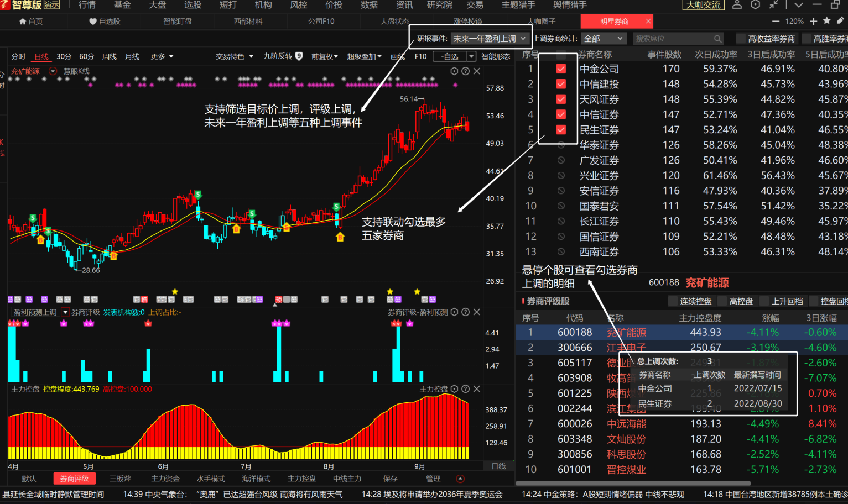Close the 券商评级 indicator panel
Viewport: 848px width, 504px height.
pyautogui.click(x=477, y=312)
